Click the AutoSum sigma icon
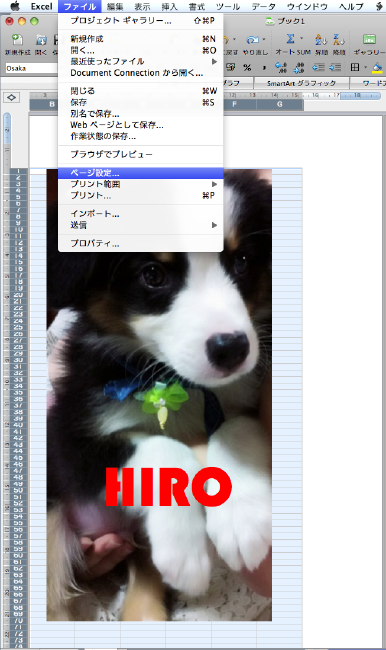This screenshot has height=650, width=386. (290, 39)
